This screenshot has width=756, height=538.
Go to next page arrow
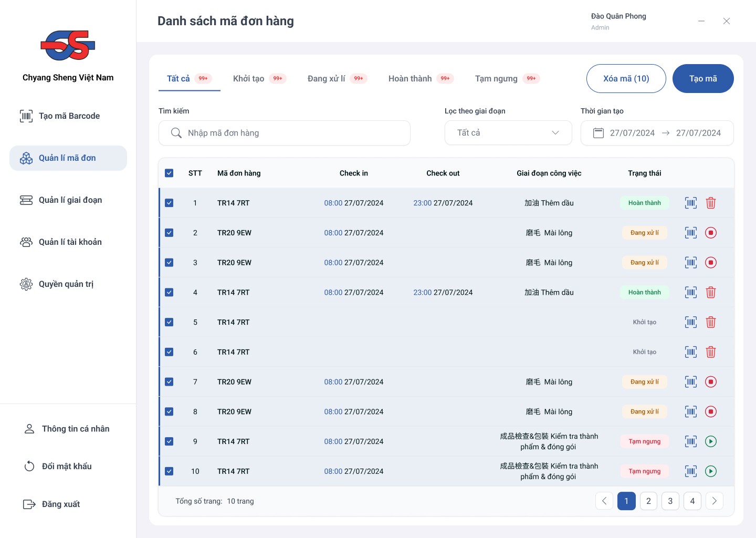[715, 501]
